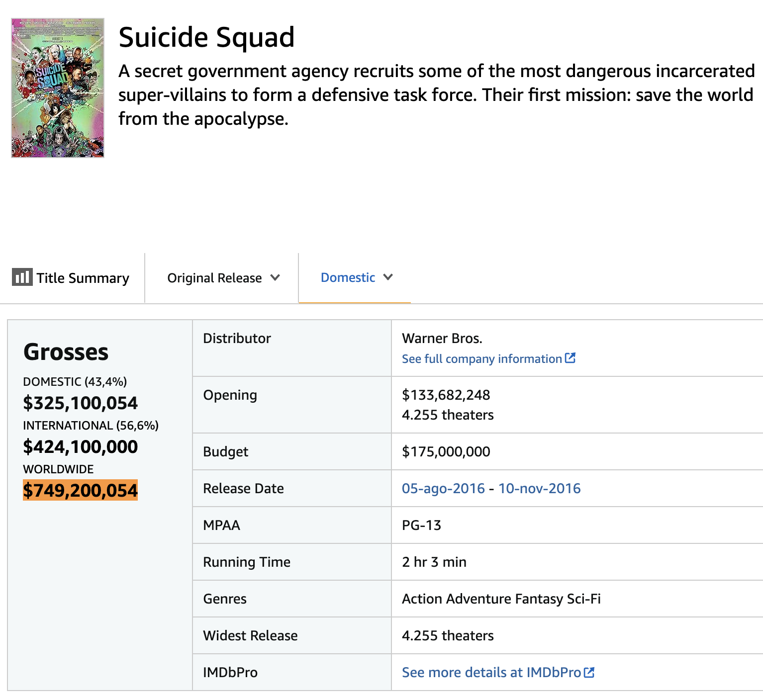The width and height of the screenshot is (763, 700).
Task: Click the Budget row label
Action: (226, 452)
